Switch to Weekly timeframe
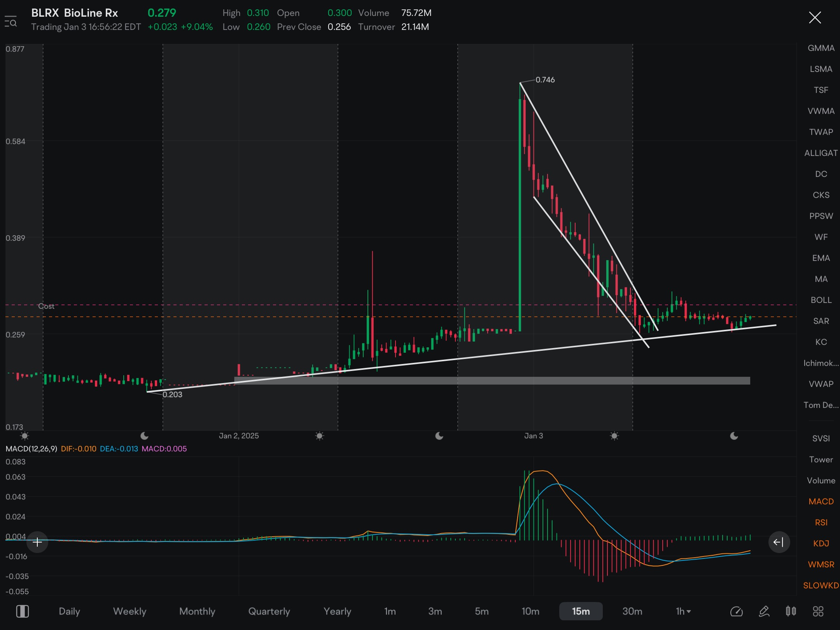Screen dimensions: 840x630 pos(129,611)
